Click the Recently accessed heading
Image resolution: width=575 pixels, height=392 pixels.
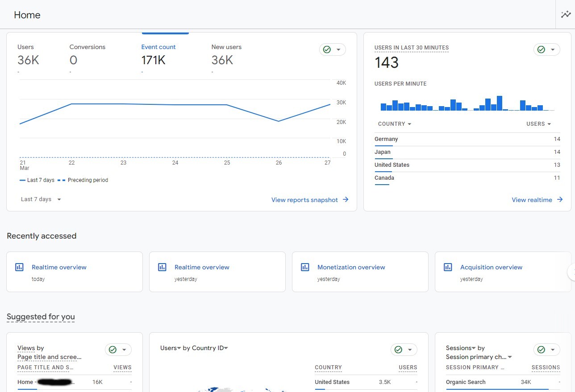tap(42, 236)
